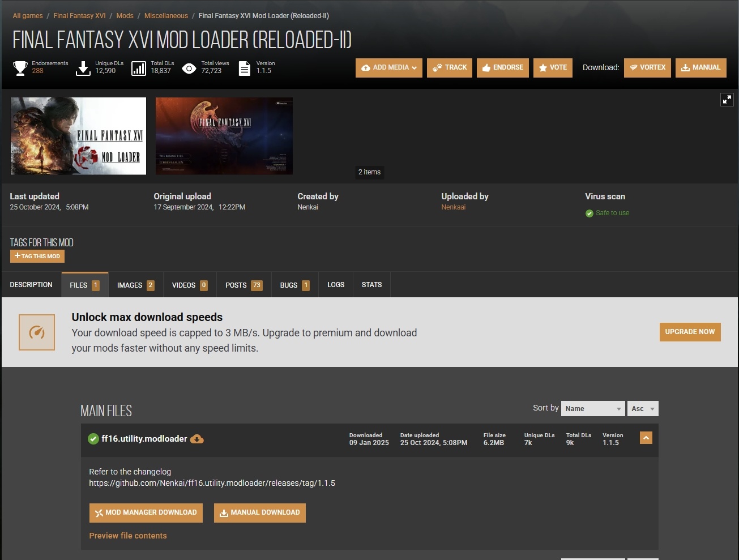Select the Files tab

click(84, 285)
